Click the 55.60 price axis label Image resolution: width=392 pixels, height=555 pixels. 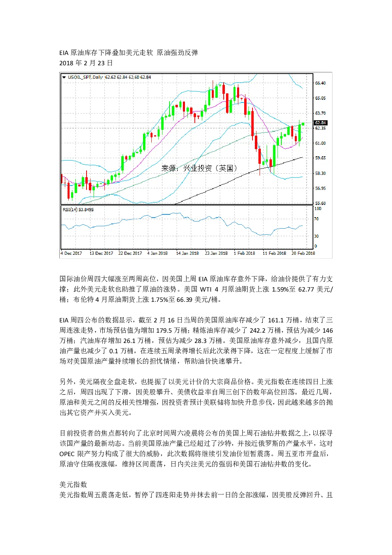point(320,203)
